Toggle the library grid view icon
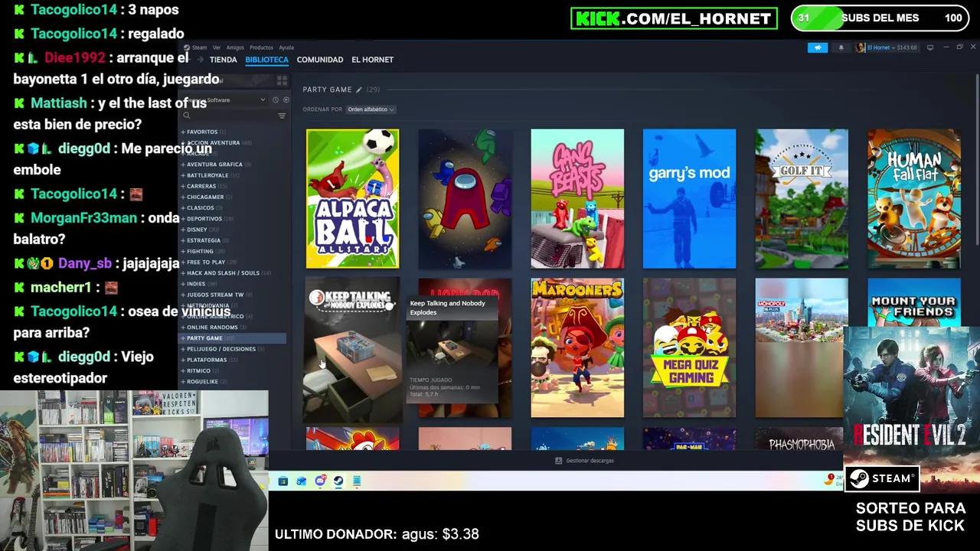Screen dimensions: 980x551 282,80
